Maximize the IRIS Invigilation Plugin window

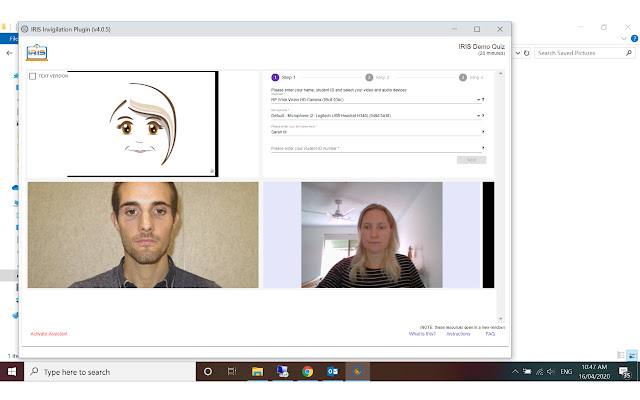[x=477, y=29]
